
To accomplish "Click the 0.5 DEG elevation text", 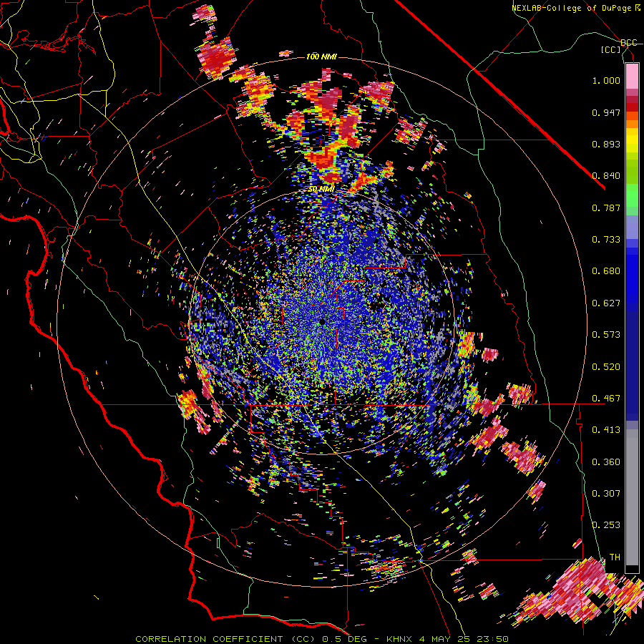I will coord(346,639).
